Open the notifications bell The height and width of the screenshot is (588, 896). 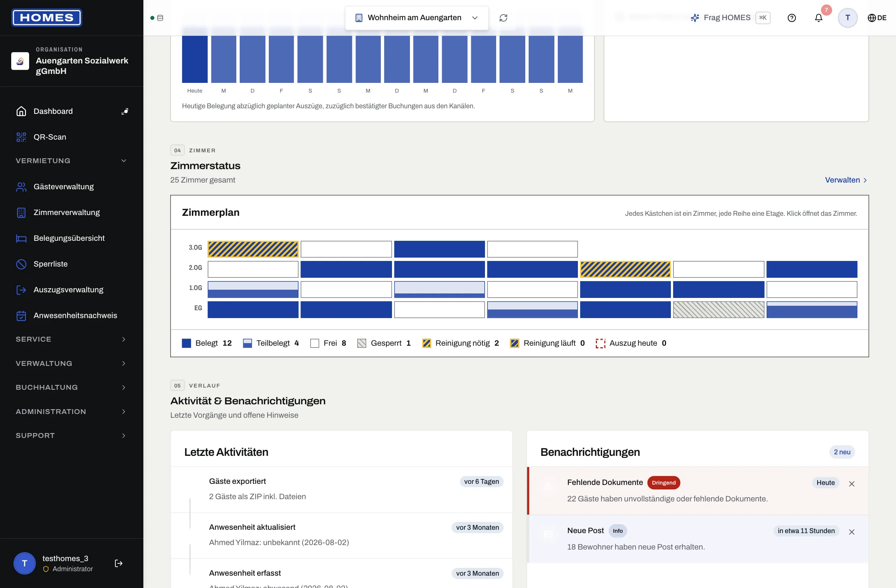[x=818, y=18]
